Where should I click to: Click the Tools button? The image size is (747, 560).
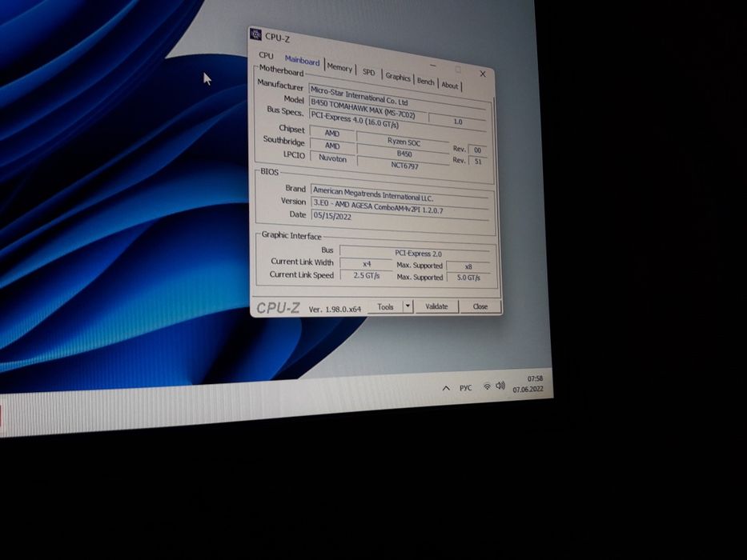[x=385, y=306]
